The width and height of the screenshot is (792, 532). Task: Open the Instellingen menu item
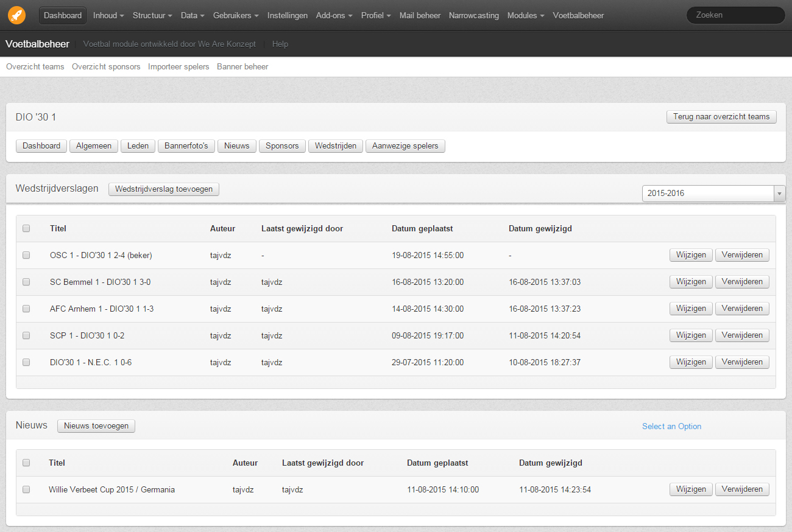(x=288, y=15)
